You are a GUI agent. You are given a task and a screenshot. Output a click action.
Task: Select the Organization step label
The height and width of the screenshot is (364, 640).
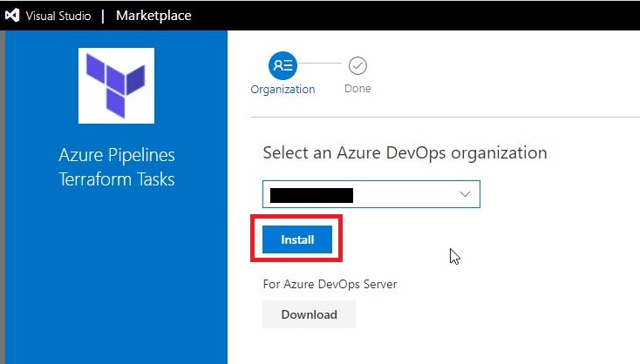[283, 89]
